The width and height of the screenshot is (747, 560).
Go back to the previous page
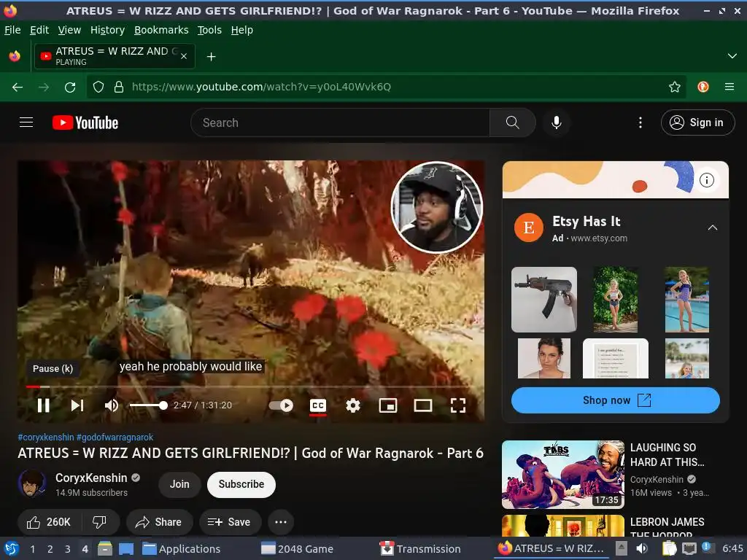pyautogui.click(x=18, y=87)
